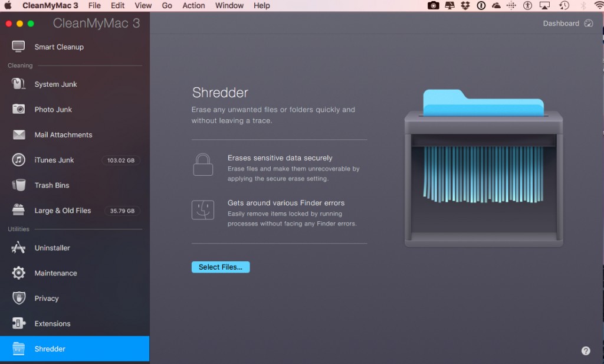Select Mail Attachments envelope icon
This screenshot has height=364, width=604.
coord(18,135)
